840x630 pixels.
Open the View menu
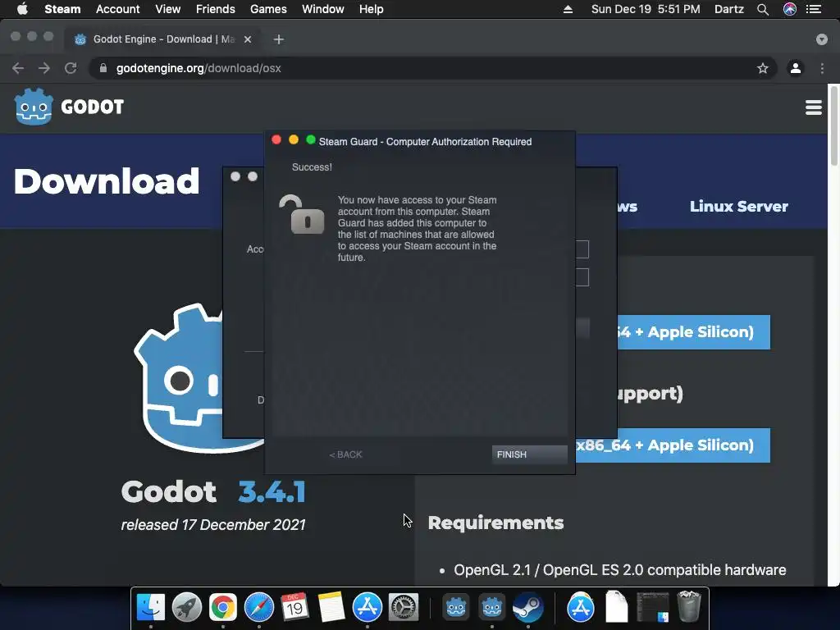[x=167, y=9]
